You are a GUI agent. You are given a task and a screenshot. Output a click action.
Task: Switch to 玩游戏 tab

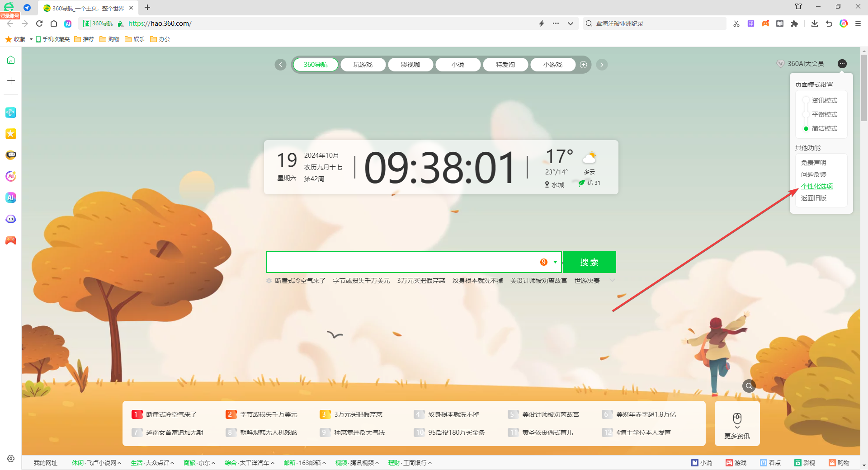[363, 65]
